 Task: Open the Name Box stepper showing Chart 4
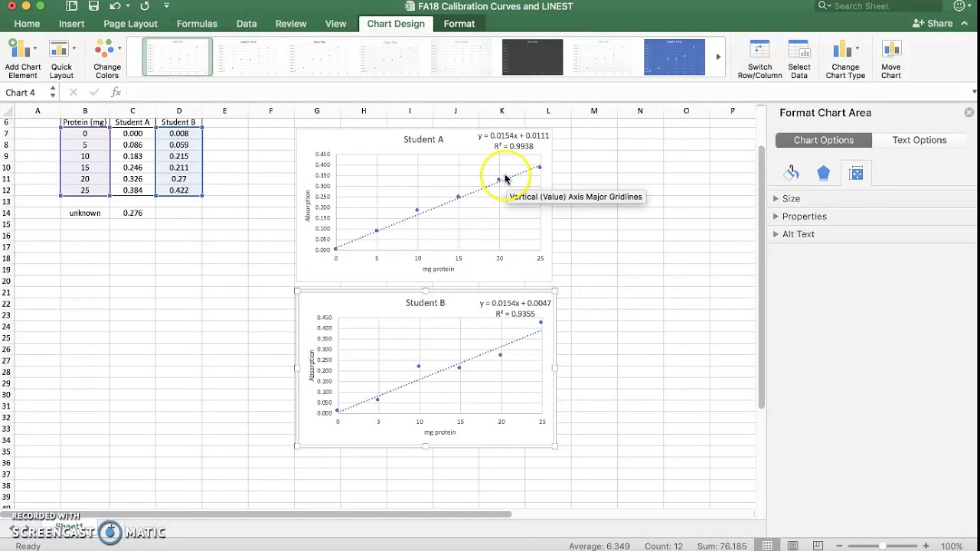click(53, 93)
